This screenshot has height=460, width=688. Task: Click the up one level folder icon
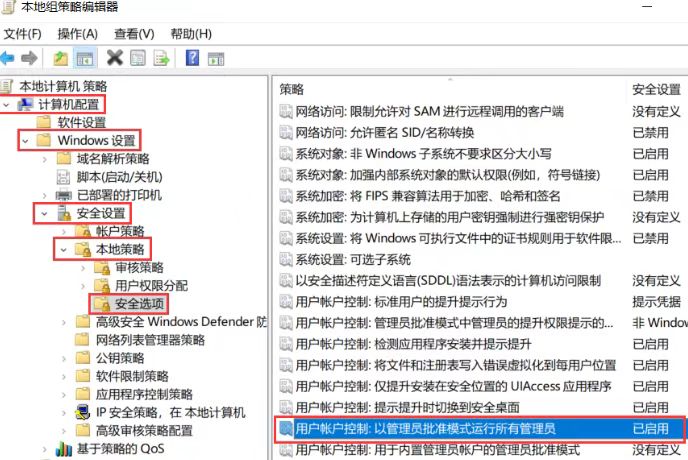[61, 58]
